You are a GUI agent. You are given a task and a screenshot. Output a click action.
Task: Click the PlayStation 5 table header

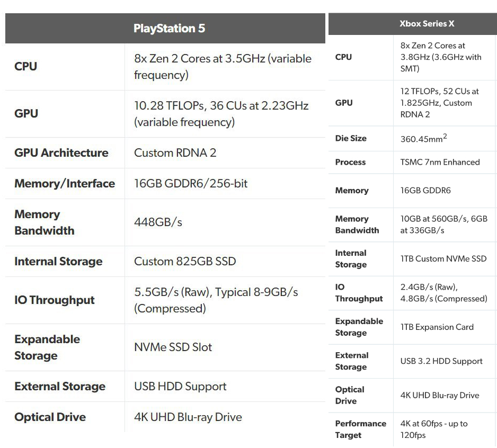169,28
